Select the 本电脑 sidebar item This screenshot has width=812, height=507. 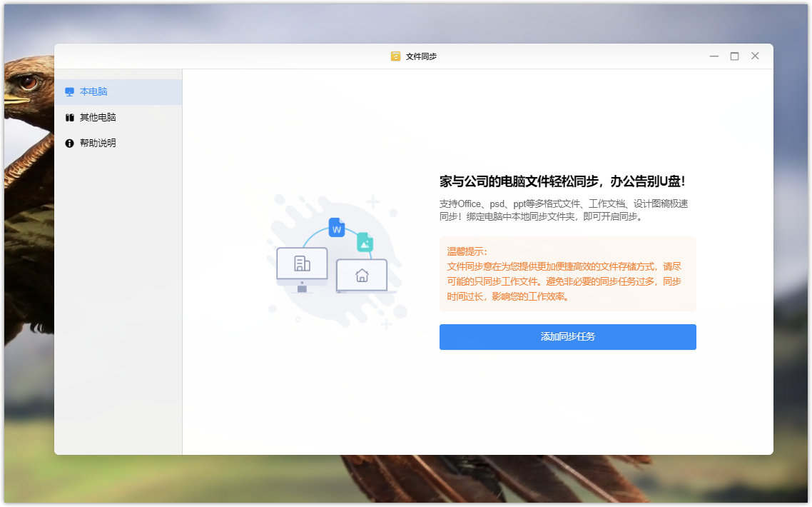[93, 92]
